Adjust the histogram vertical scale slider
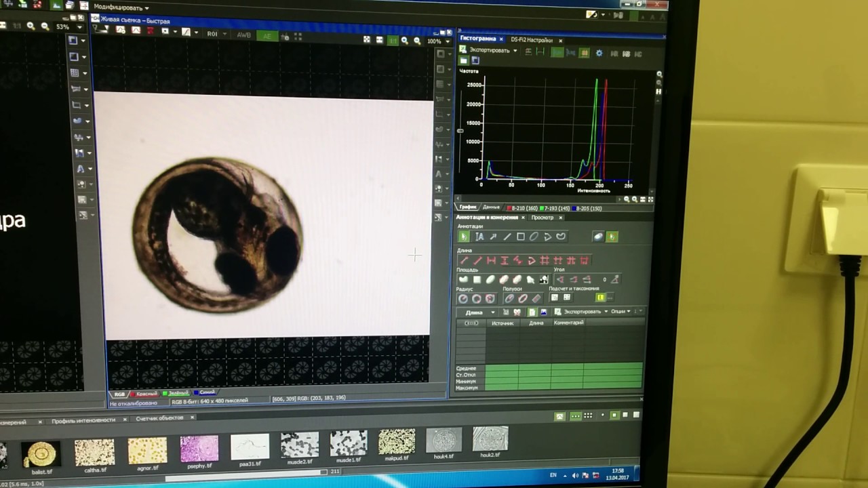 coord(461,130)
